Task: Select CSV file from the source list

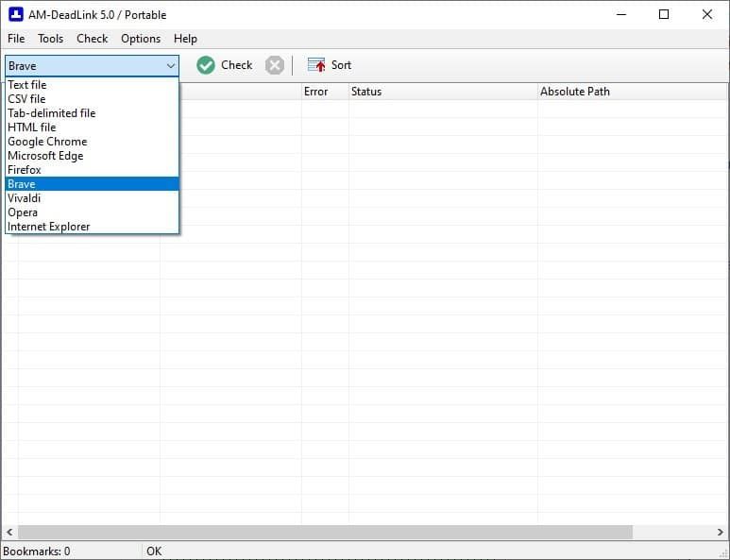Action: 92,99
